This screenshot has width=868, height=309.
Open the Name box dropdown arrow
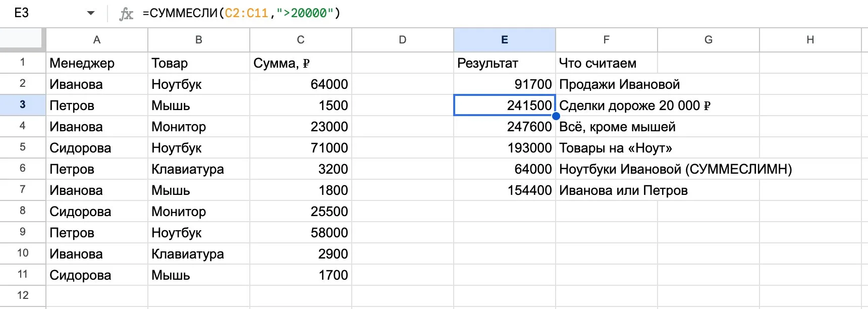click(x=91, y=13)
